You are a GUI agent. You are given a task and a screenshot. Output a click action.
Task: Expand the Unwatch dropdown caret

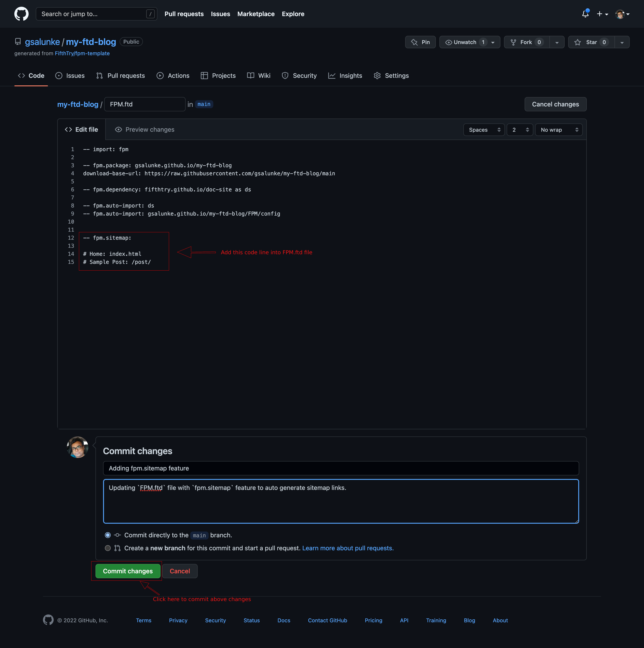pyautogui.click(x=493, y=42)
